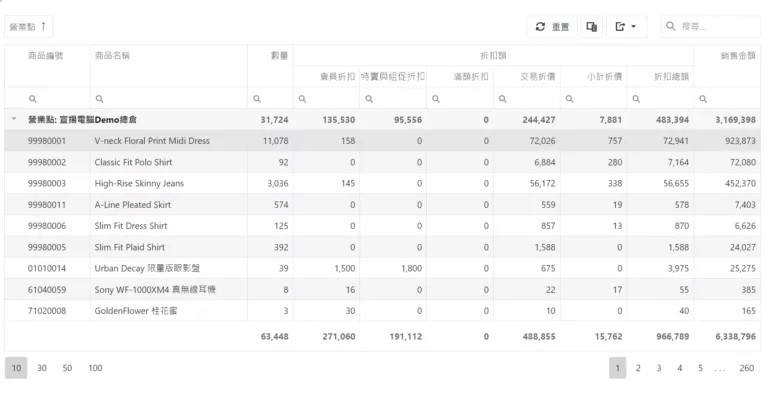The image size is (768, 393).
Task: Click filter search icon under 交易折價
Action: 503,99
